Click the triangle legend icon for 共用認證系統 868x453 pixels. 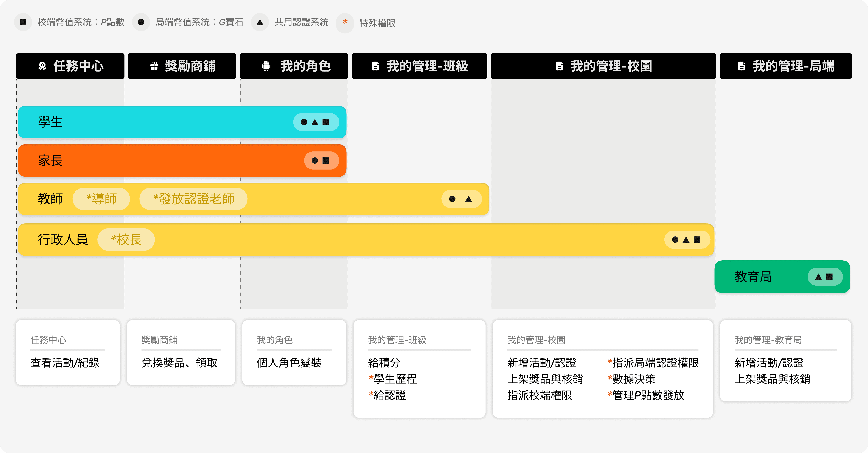coord(260,22)
